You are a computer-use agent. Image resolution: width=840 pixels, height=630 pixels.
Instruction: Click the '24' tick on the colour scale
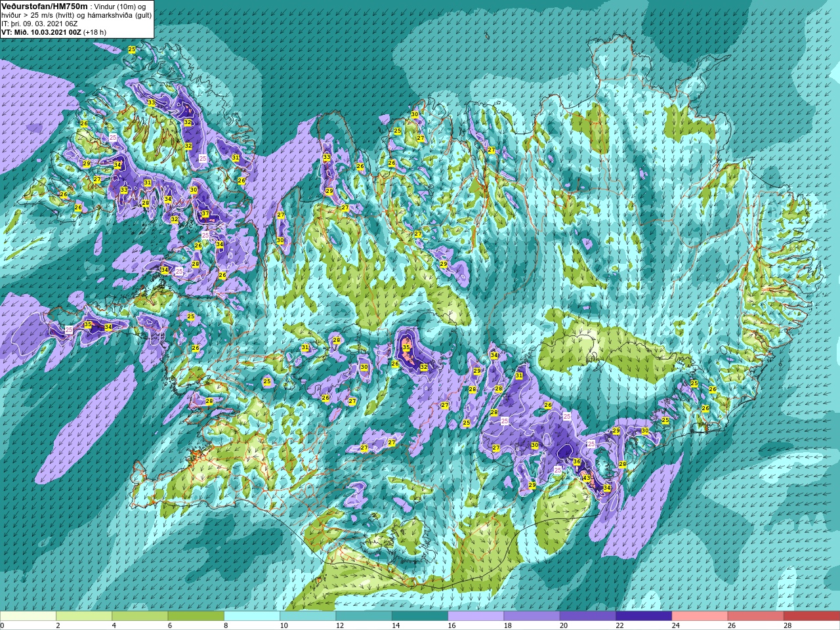pyautogui.click(x=675, y=625)
